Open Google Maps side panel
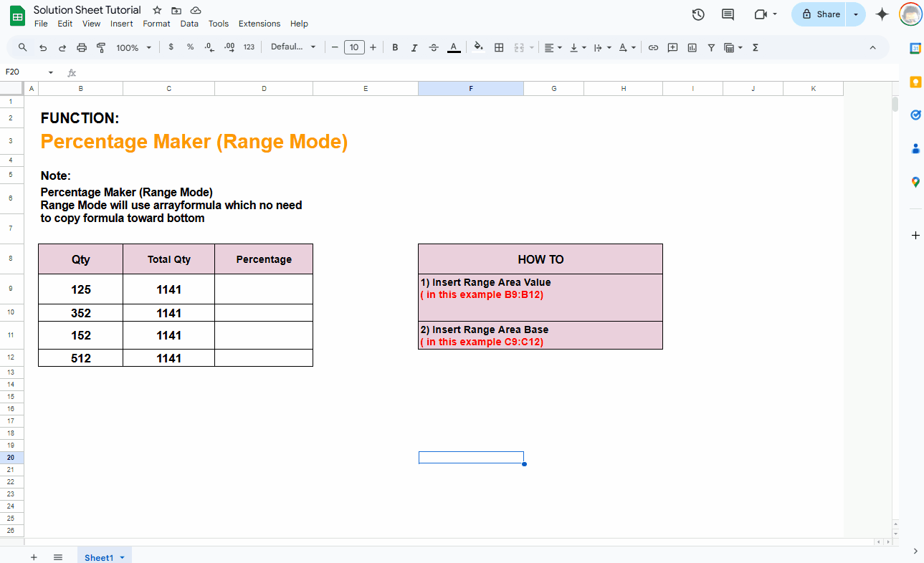This screenshot has height=563, width=924. [915, 182]
